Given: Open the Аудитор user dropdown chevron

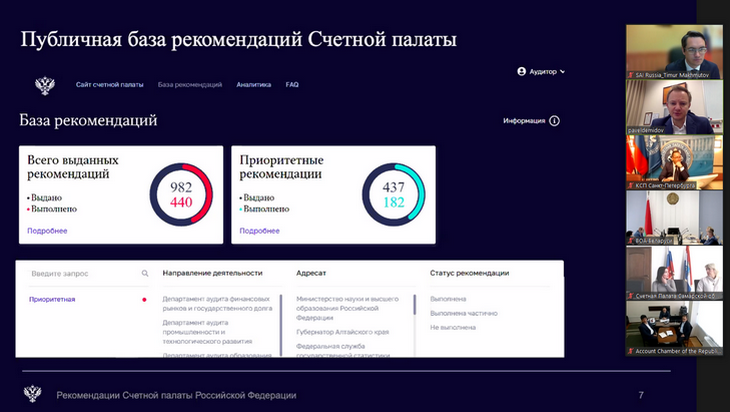Looking at the screenshot, I should pos(562,72).
